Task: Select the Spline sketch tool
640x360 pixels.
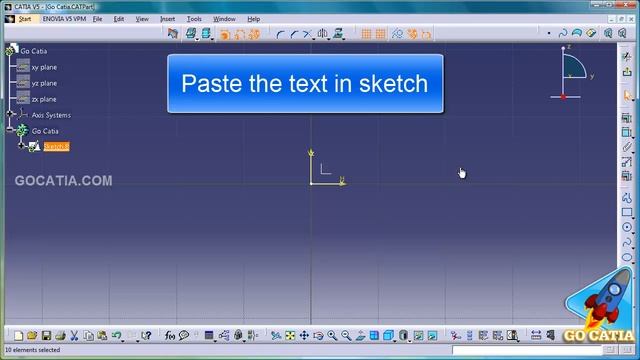Action: [x=627, y=242]
